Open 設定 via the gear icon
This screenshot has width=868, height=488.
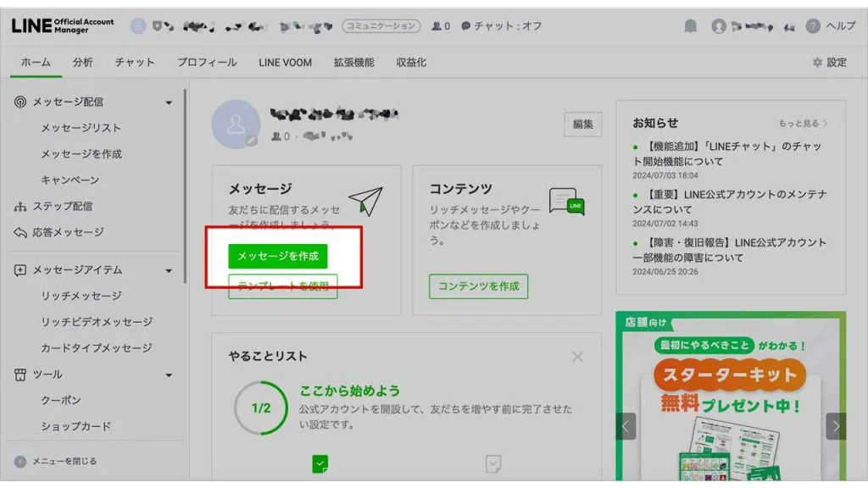pyautogui.click(x=817, y=63)
